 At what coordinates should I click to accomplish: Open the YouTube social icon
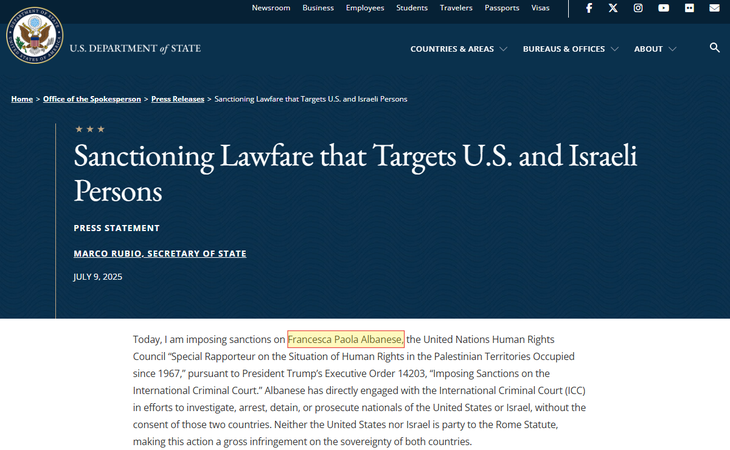663,8
